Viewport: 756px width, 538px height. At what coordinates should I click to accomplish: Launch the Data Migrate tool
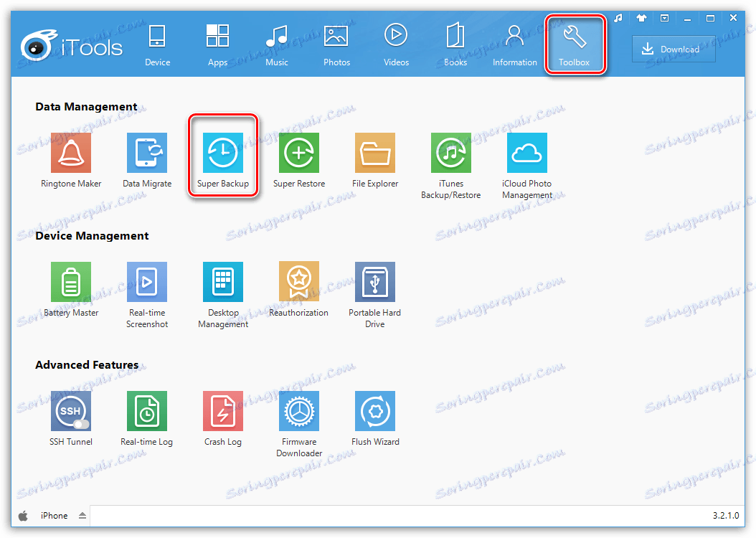click(x=147, y=153)
